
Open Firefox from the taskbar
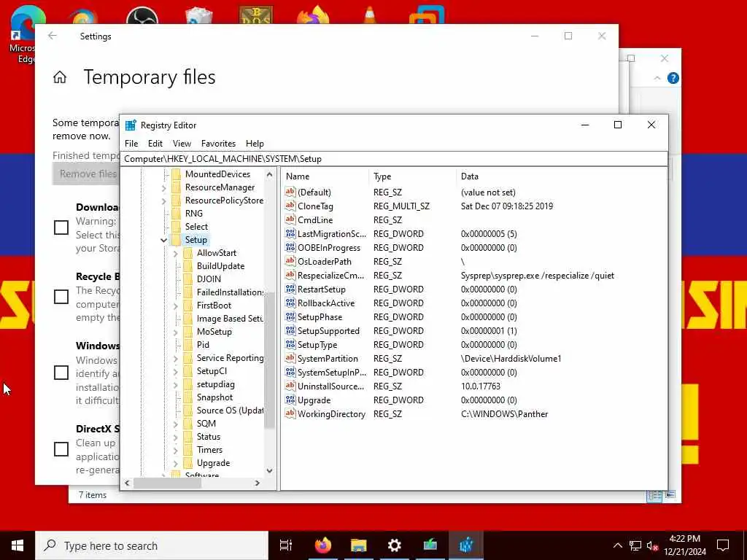(x=322, y=545)
